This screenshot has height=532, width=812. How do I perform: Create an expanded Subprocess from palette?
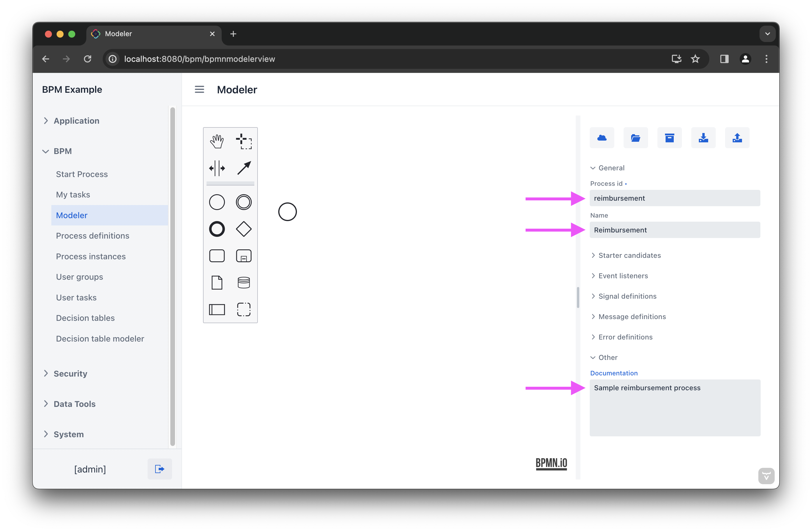tap(244, 256)
